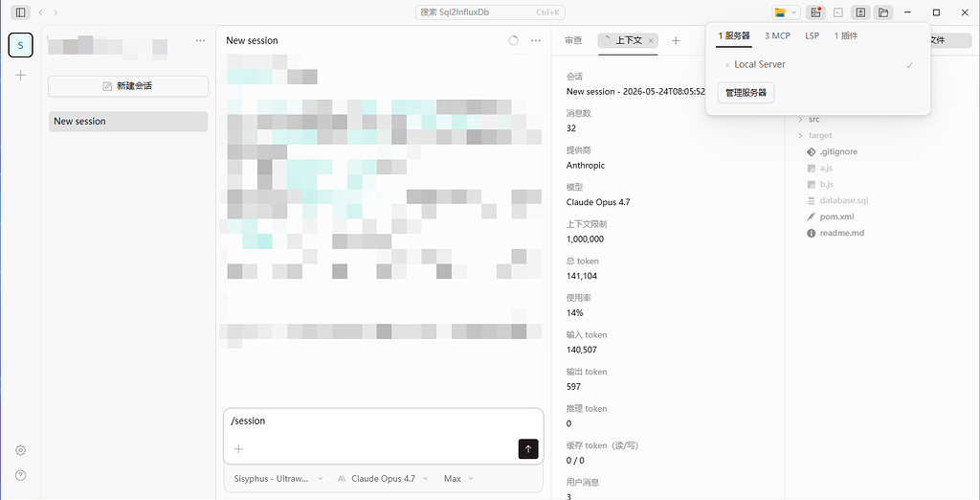Click the 1,000,000 context limit value
Viewport: 980px width, 500px height.
point(585,239)
